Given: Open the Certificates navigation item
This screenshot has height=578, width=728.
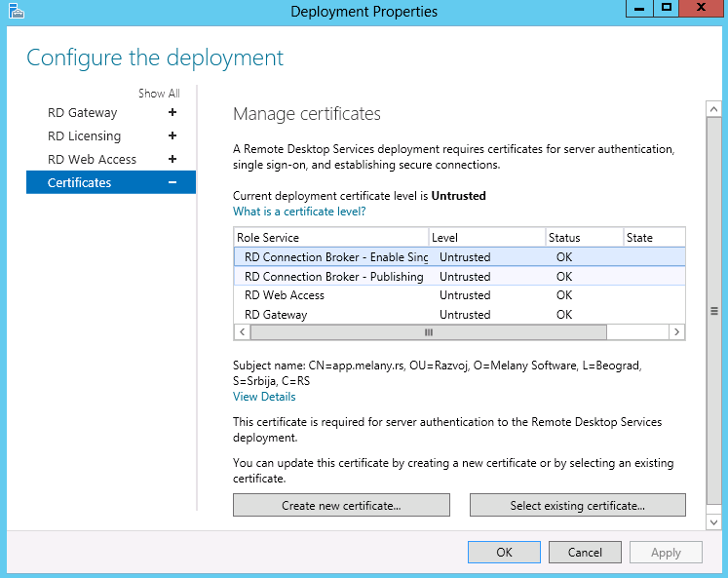Looking at the screenshot, I should (x=80, y=182).
